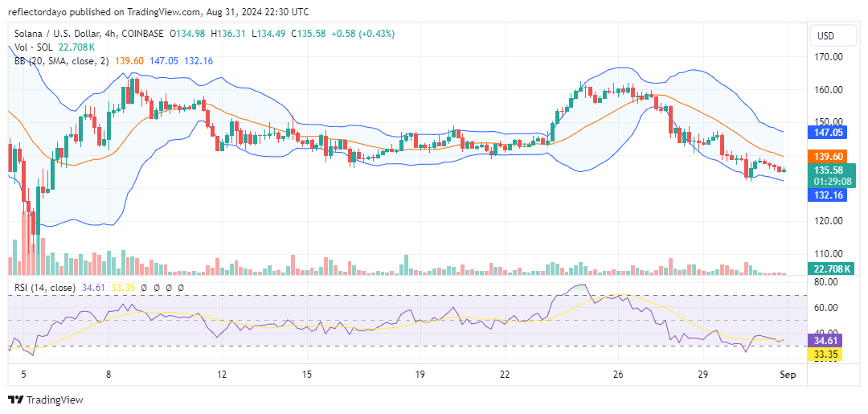Click the 'Sep' label on time axis
868x414 pixels.
click(x=788, y=375)
